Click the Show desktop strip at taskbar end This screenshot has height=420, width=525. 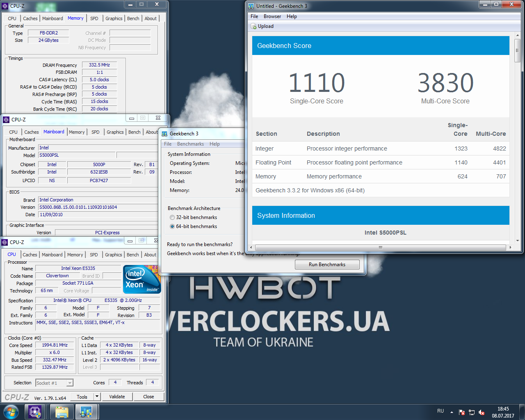522,412
